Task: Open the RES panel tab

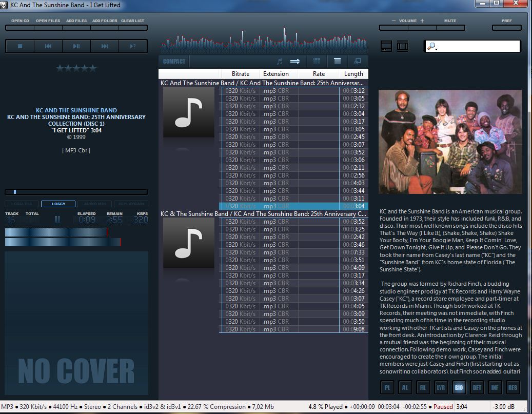Action: (513, 387)
